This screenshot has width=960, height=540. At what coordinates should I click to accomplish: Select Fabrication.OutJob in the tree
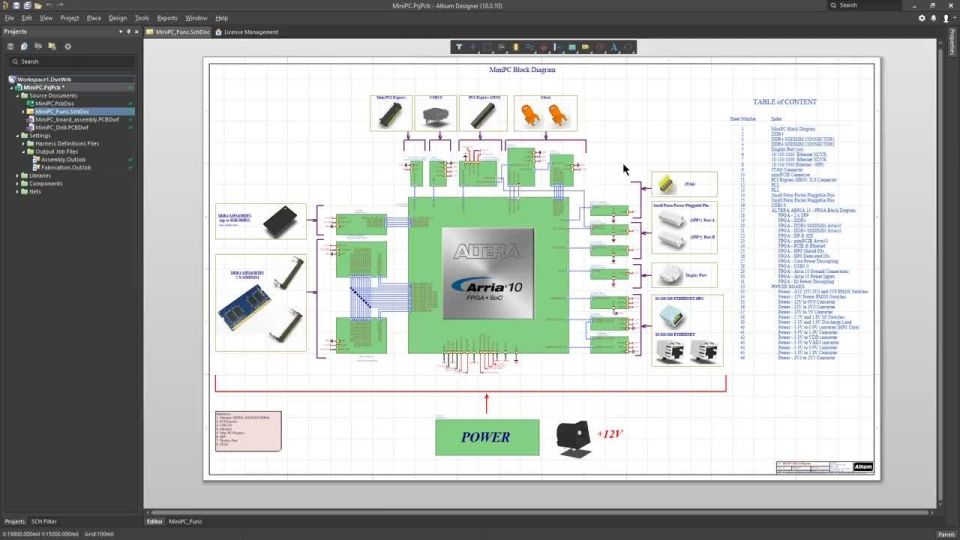[66, 167]
